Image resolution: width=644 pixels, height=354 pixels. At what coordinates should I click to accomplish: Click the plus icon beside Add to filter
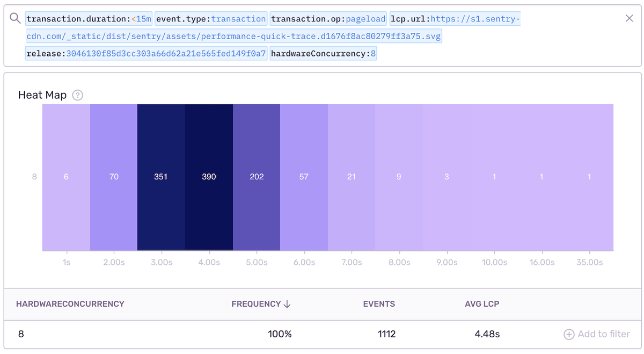pos(568,334)
